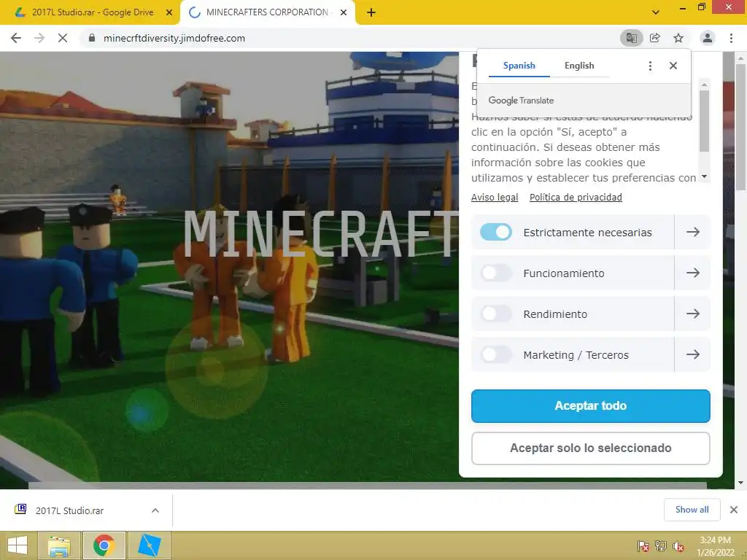Click the Google Translate label
Screen dimensions: 747x560
(521, 101)
